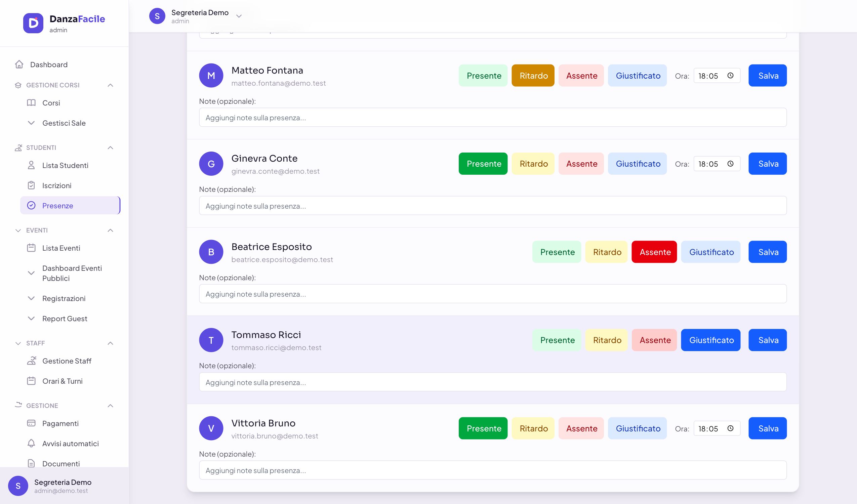Go to Report Guest page
Image resolution: width=857 pixels, height=504 pixels.
tap(70, 318)
